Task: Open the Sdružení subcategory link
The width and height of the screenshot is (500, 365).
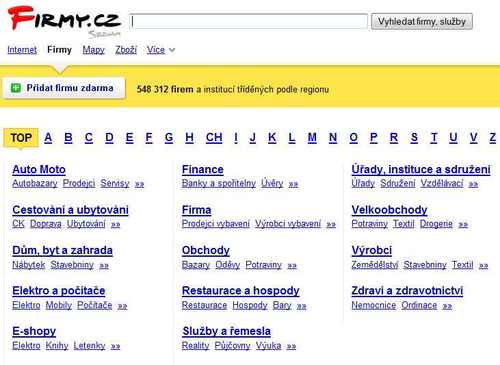Action: (398, 183)
